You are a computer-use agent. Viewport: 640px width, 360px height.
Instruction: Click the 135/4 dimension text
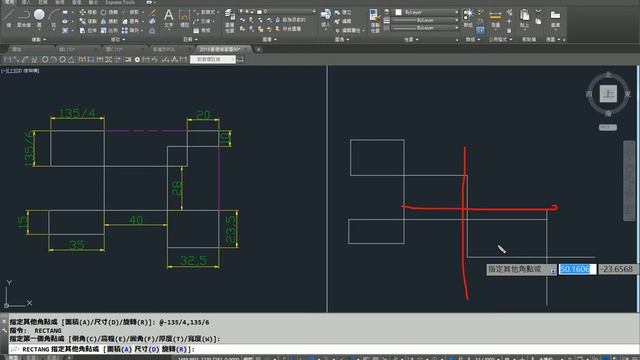77,113
